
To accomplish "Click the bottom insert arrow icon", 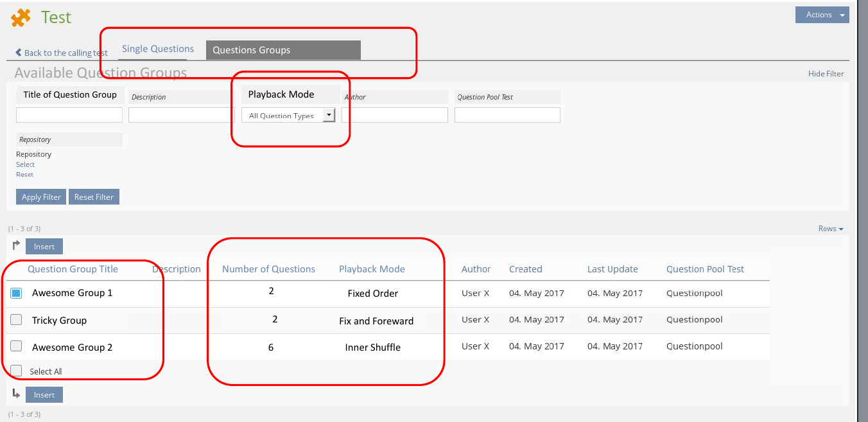I will (16, 394).
